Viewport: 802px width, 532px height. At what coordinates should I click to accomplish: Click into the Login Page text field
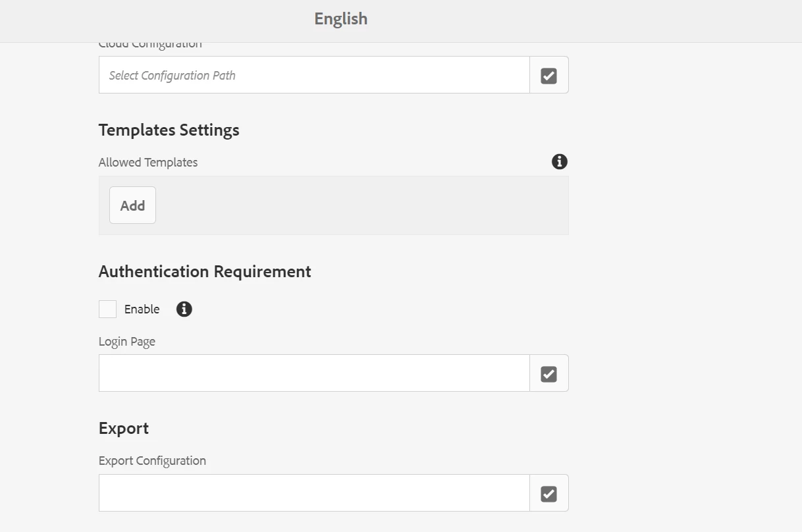(x=313, y=373)
